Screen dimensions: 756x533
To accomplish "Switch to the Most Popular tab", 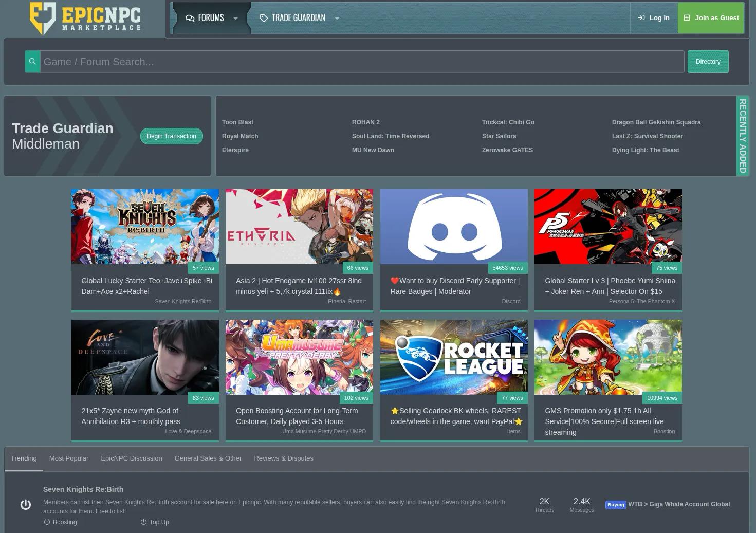I will click(69, 458).
